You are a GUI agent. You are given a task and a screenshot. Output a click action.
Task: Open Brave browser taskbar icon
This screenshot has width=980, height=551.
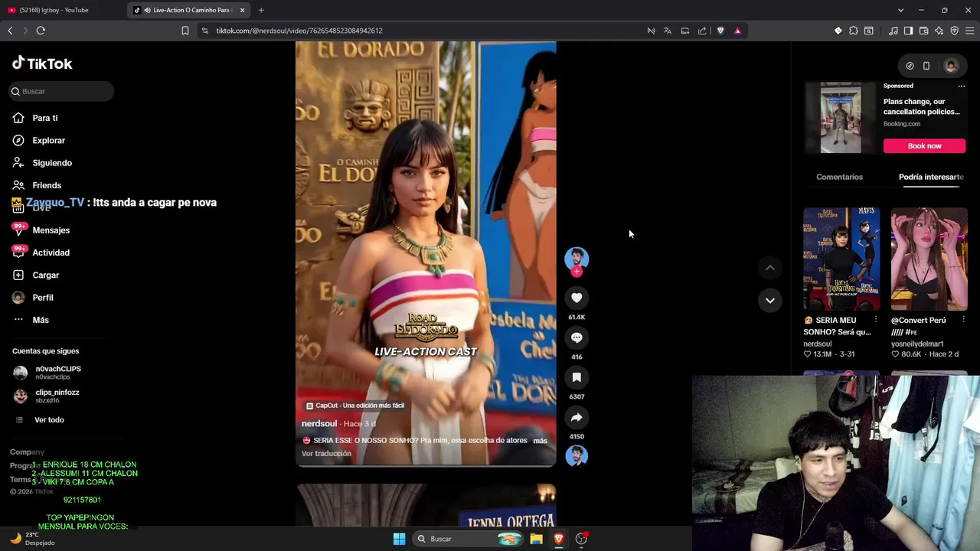(x=559, y=539)
